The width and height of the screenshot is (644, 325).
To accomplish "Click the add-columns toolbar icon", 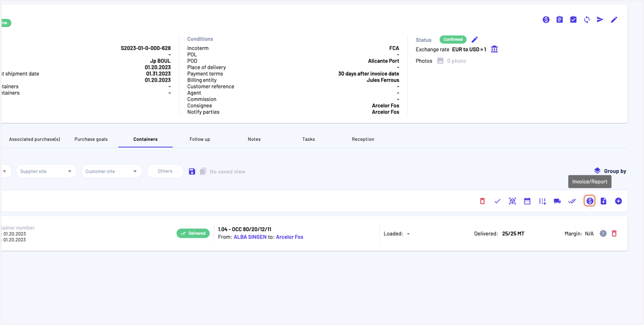I will click(543, 201).
